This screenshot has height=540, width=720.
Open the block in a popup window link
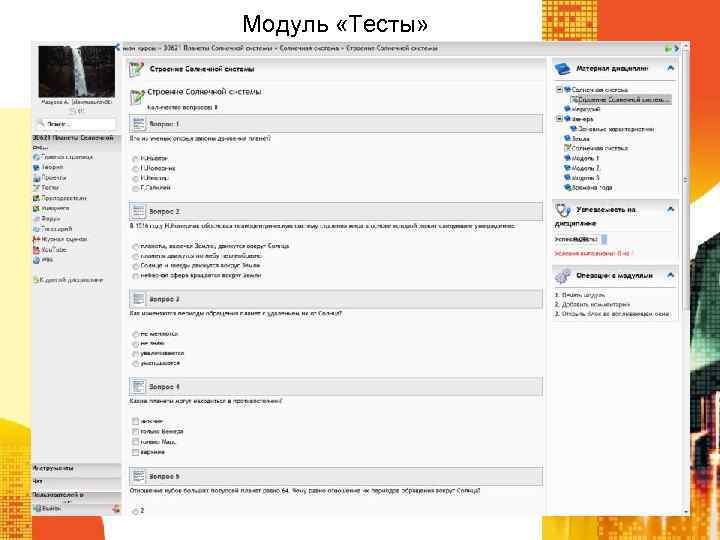(x=615, y=314)
